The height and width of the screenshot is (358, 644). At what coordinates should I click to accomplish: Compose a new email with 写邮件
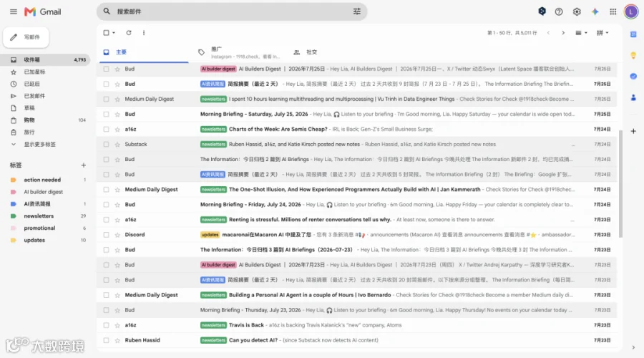(x=26, y=37)
